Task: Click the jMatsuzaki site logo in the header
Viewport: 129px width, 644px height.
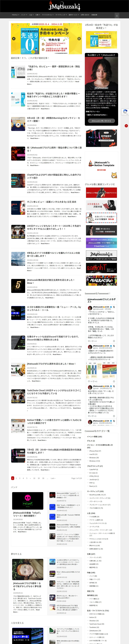Action: [x=64, y=6]
